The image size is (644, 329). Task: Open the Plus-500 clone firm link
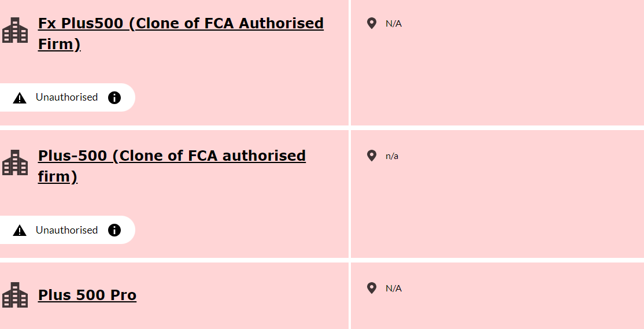click(x=172, y=166)
